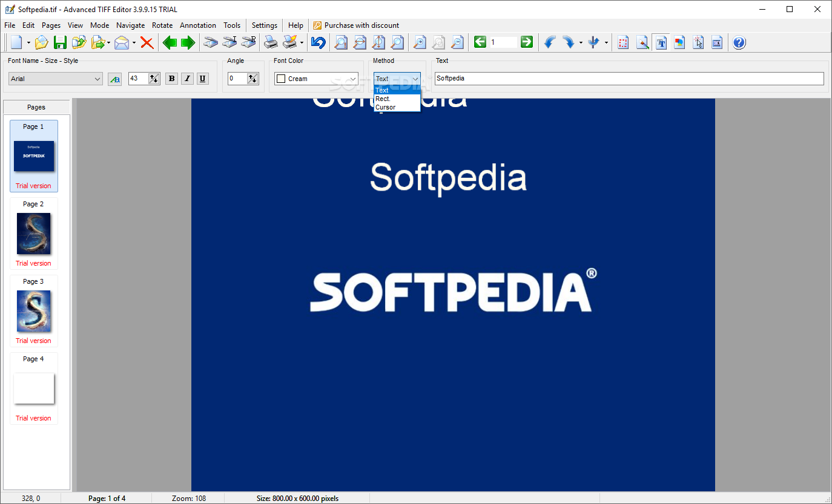Image resolution: width=832 pixels, height=504 pixels.
Task: Rotate left with the blue counterclockwise arrow
Action: pos(549,42)
